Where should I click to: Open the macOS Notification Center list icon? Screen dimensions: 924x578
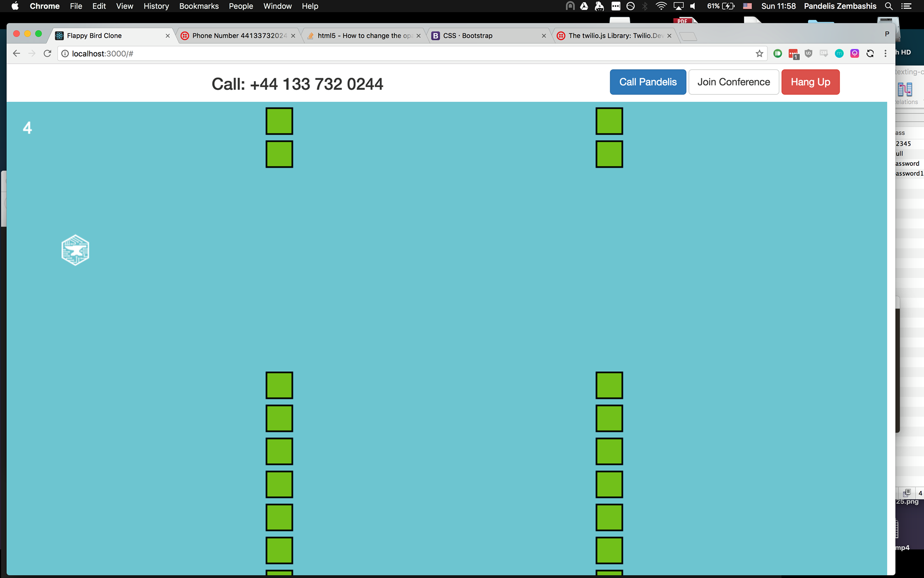906,6
